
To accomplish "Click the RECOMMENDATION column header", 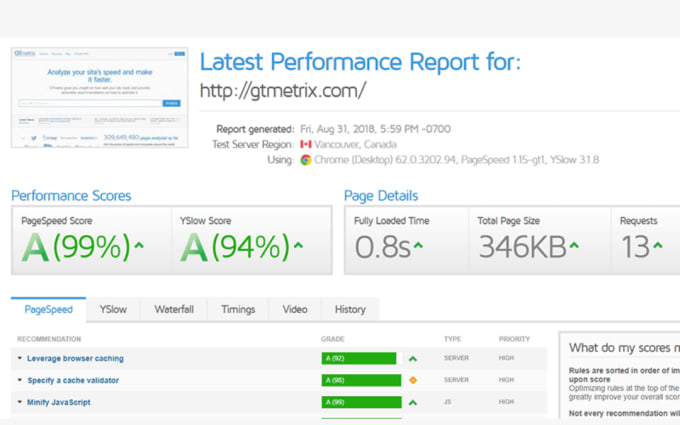I will [x=49, y=339].
